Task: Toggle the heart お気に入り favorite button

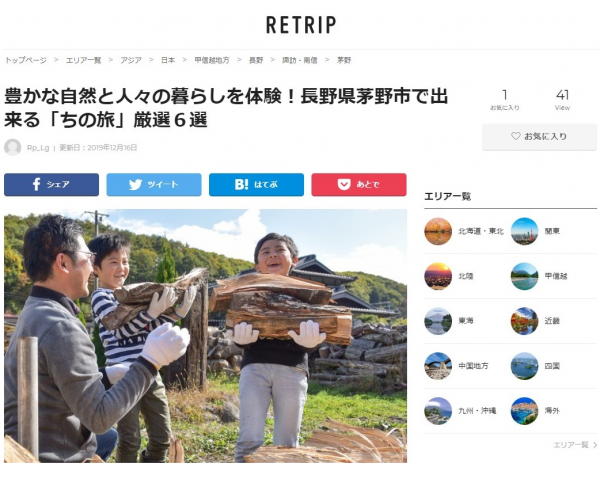Action: (x=539, y=137)
